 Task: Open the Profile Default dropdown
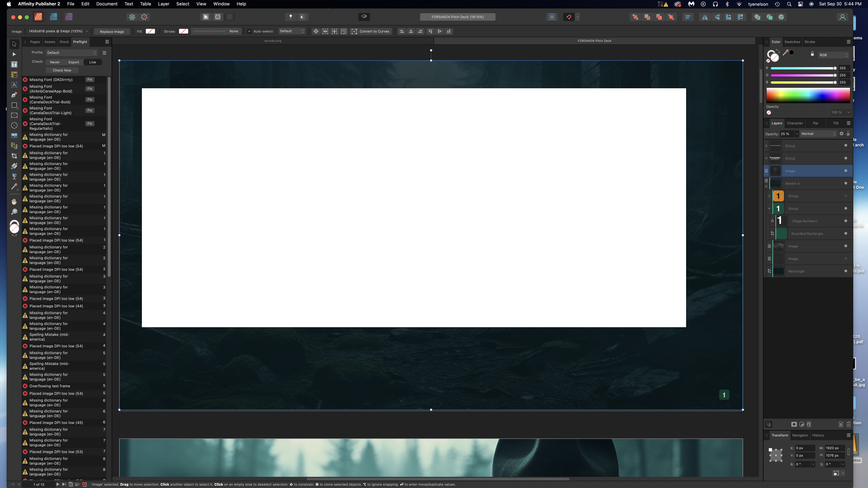(x=71, y=53)
